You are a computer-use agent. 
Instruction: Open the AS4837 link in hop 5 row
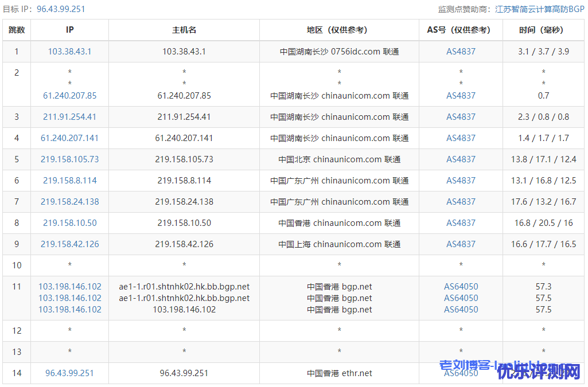(x=461, y=159)
